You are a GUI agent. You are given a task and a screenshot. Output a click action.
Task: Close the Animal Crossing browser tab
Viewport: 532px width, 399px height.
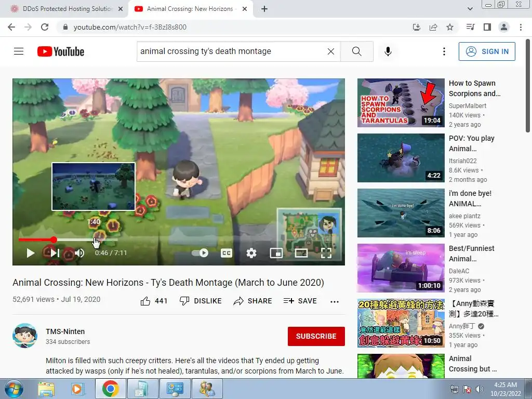pyautogui.click(x=245, y=9)
